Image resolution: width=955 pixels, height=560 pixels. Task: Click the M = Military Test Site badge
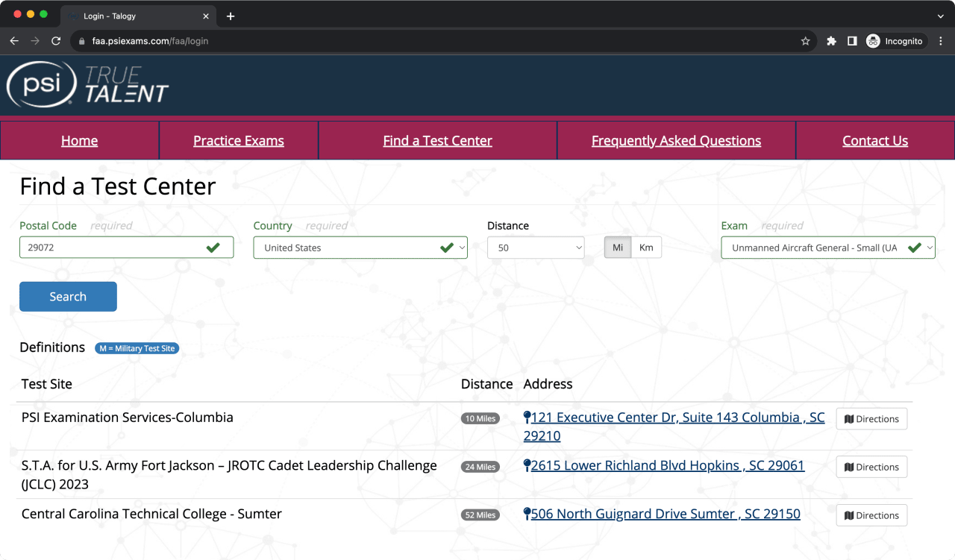[137, 348]
